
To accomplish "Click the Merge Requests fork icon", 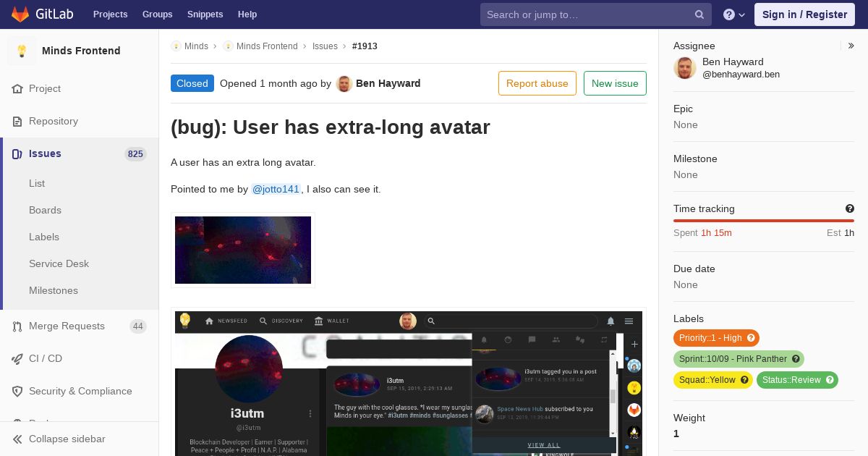I will click(17, 326).
